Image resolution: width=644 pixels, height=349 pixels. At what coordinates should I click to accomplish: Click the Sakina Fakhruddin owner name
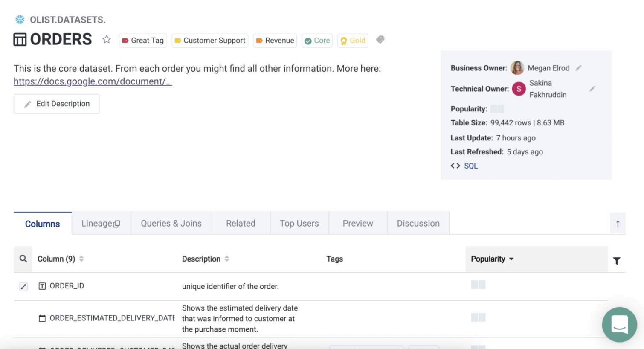coord(548,89)
